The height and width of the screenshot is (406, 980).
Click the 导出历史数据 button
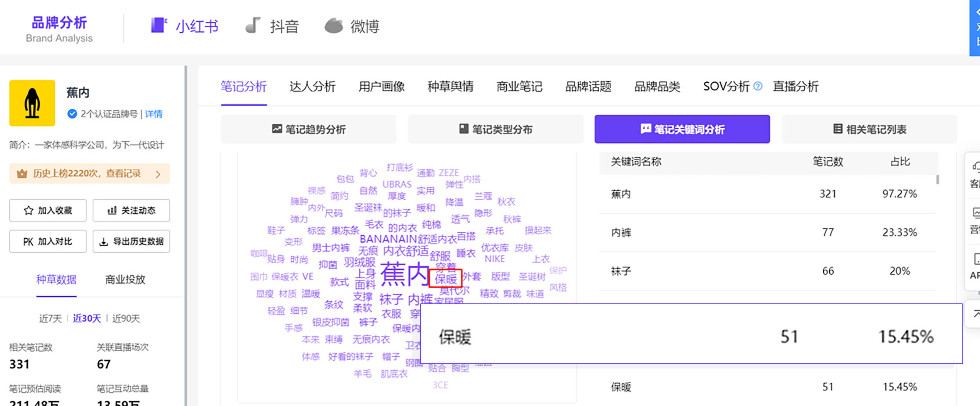pyautogui.click(x=131, y=242)
